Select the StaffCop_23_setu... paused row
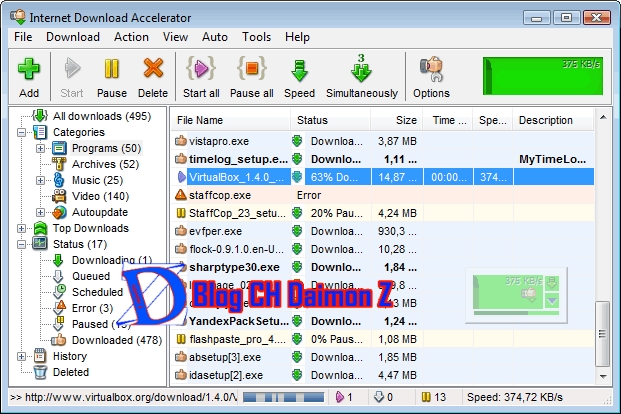Image resolution: width=621 pixels, height=414 pixels. (383, 213)
